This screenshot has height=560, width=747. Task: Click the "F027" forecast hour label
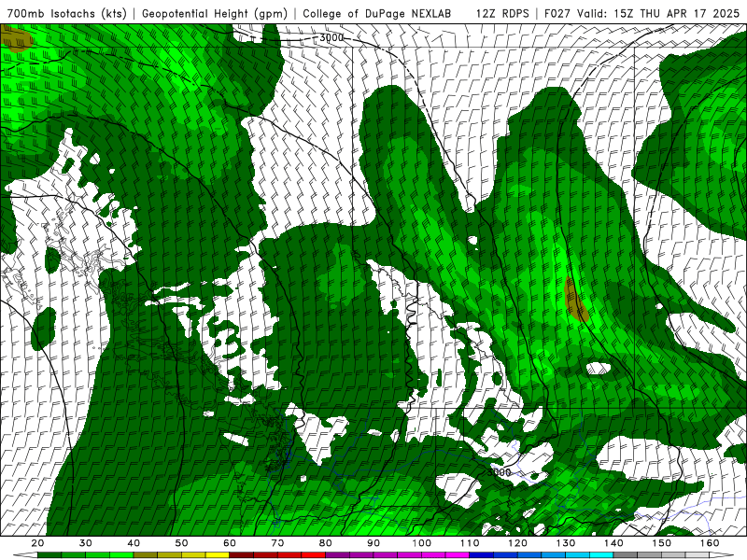point(558,13)
